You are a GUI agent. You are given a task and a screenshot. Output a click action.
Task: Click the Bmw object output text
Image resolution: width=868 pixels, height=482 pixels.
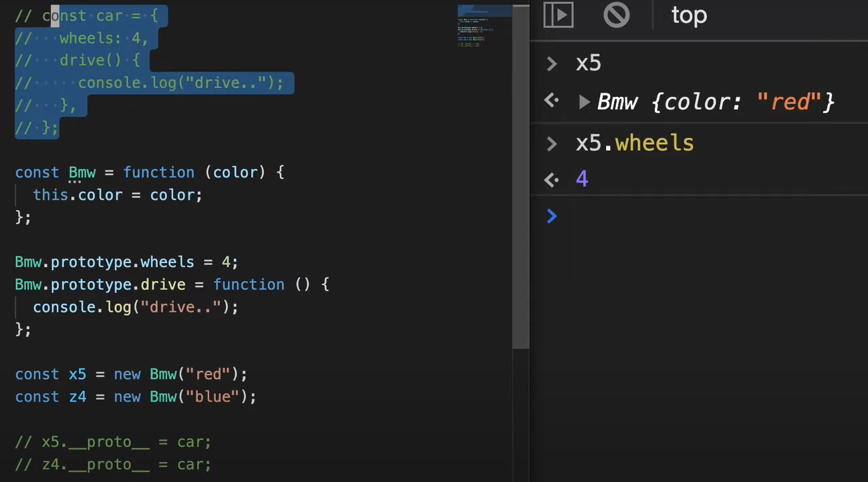pos(716,101)
